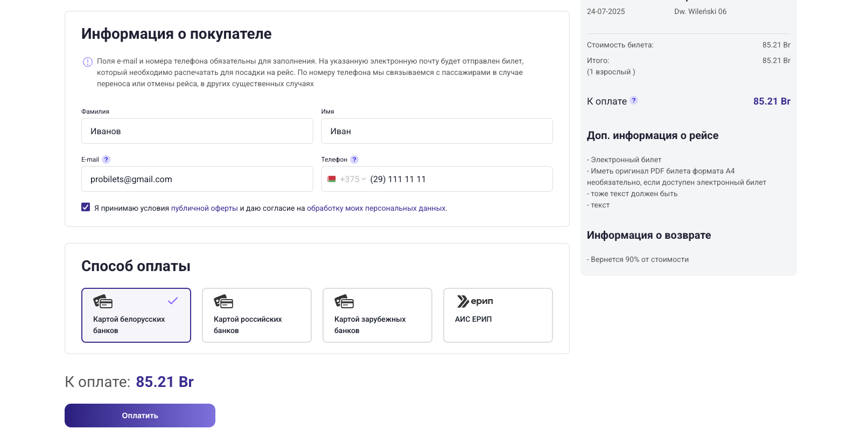Click the Имя field containing Иван
Viewport: 868px width, 443px height.
pyautogui.click(x=437, y=131)
